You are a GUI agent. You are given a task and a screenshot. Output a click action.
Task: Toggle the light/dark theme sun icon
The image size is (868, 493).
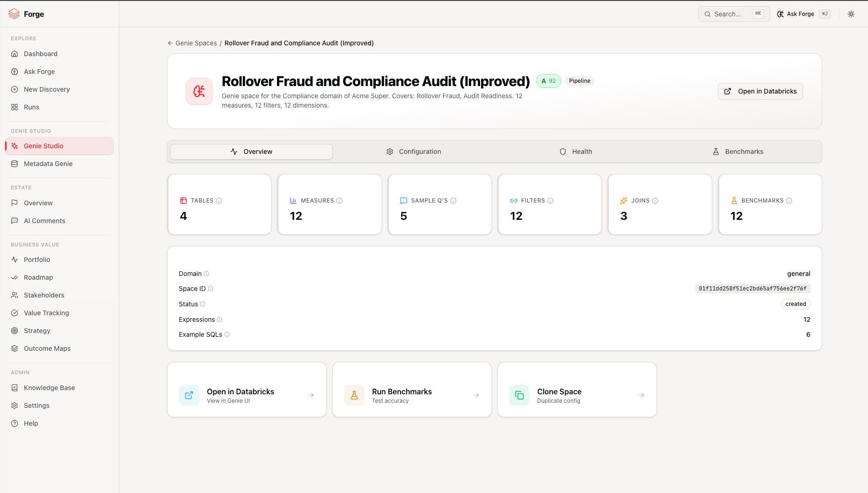coord(851,14)
